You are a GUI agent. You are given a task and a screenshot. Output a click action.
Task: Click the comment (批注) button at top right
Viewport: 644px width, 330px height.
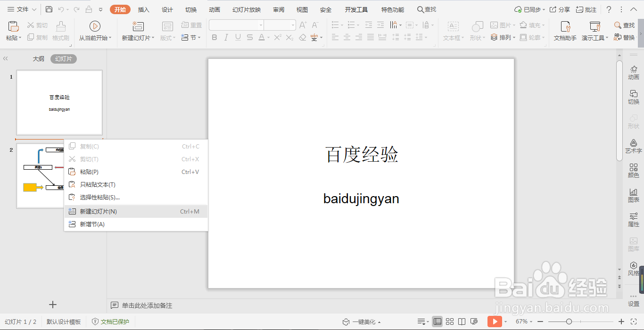pos(586,9)
